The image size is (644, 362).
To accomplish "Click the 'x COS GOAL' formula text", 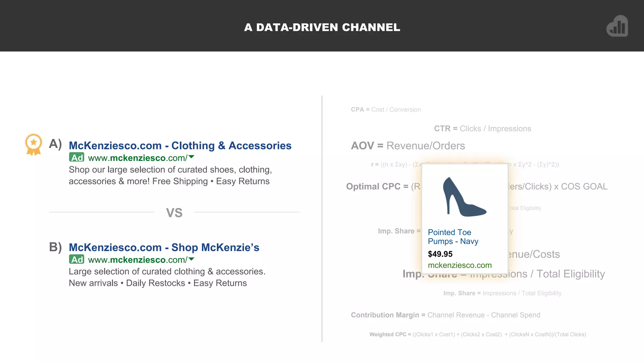I will 581,186.
